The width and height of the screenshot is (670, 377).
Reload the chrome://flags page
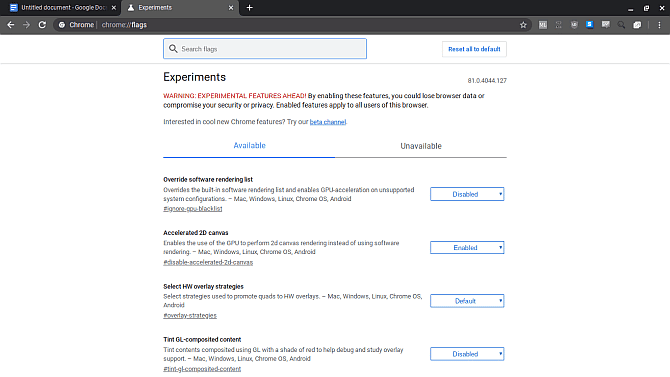click(42, 25)
